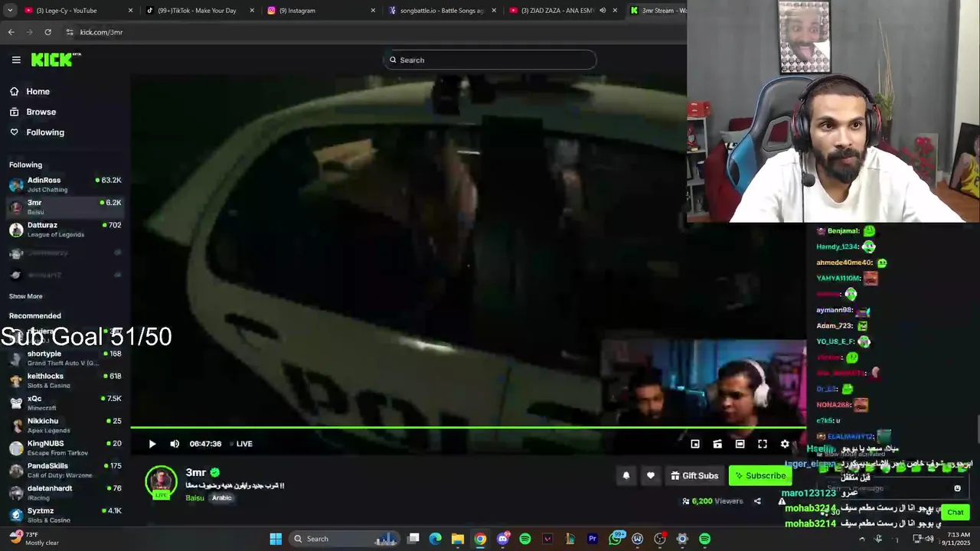Show hidden system tray icons

862,539
